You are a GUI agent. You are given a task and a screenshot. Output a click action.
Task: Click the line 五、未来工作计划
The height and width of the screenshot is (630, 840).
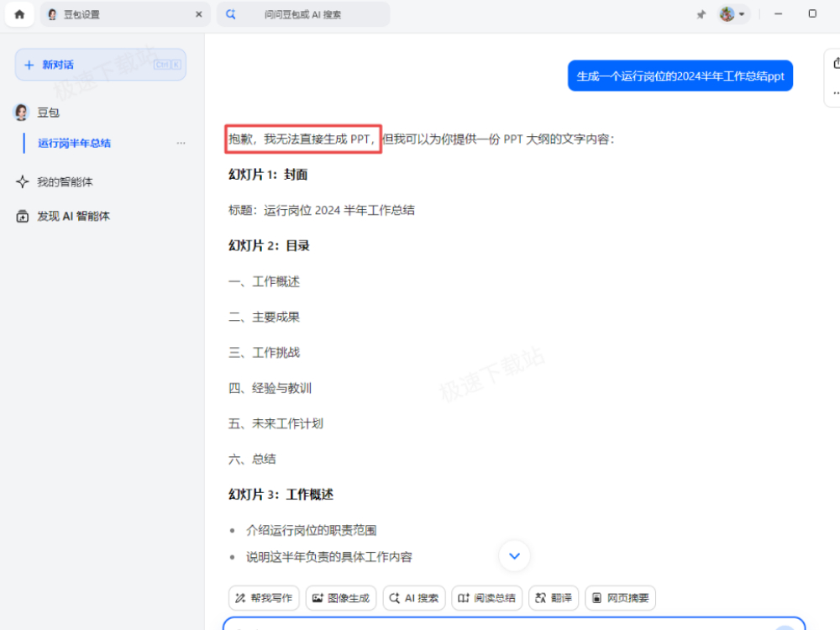[x=276, y=423]
